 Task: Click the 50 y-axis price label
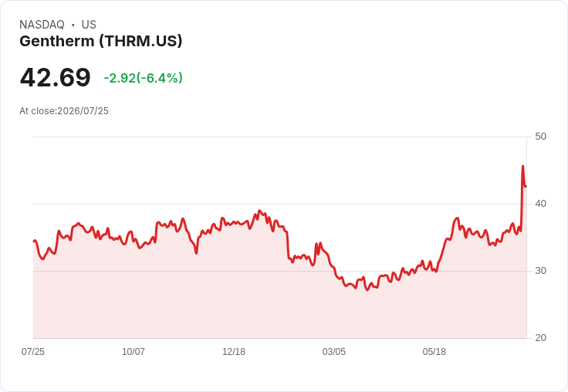pos(540,137)
